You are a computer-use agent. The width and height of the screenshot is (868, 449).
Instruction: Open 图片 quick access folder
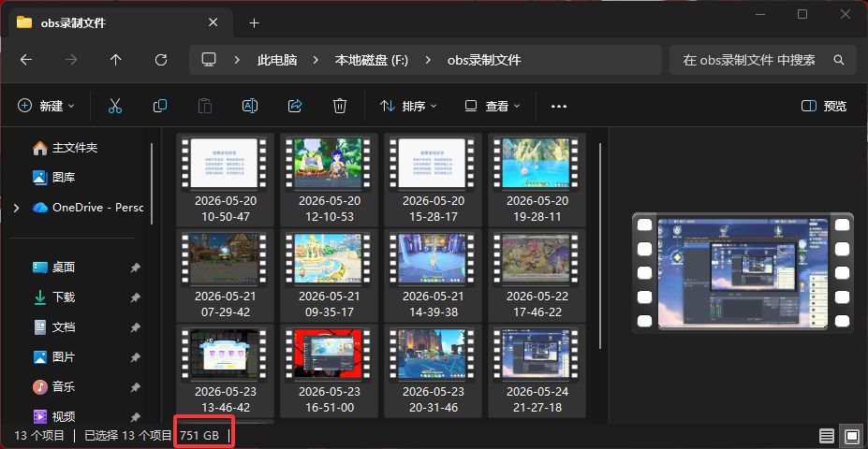click(x=53, y=357)
